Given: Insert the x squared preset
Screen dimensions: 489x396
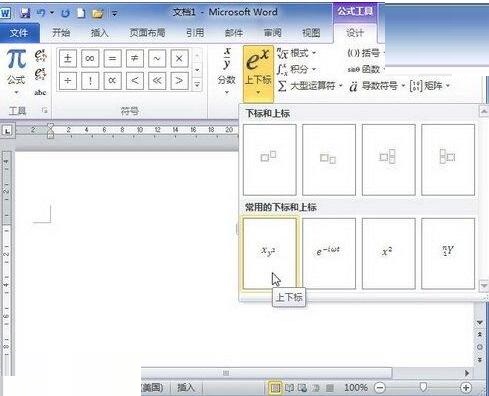Looking at the screenshot, I should point(389,254).
